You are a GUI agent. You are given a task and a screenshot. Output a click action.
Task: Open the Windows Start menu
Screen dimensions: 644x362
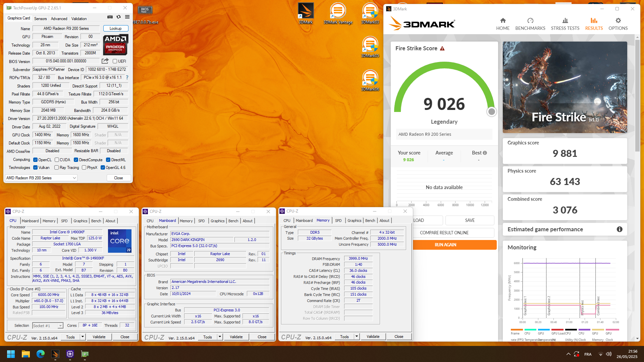click(x=11, y=354)
